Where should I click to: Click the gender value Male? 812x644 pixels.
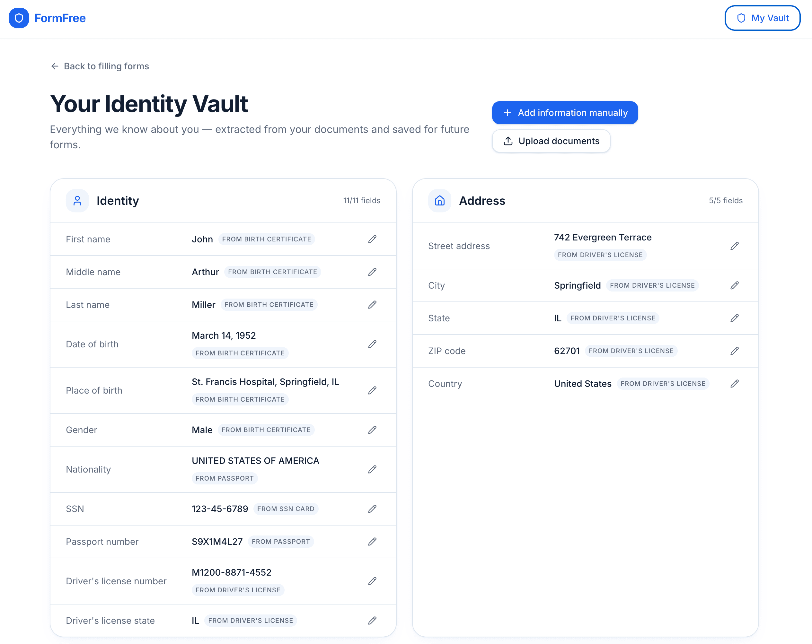pyautogui.click(x=202, y=430)
